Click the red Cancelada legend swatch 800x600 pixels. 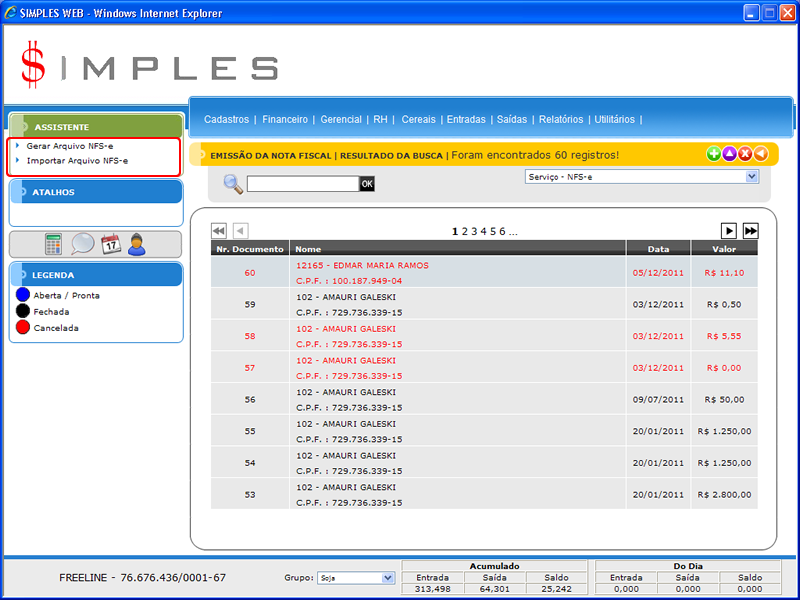click(24, 328)
